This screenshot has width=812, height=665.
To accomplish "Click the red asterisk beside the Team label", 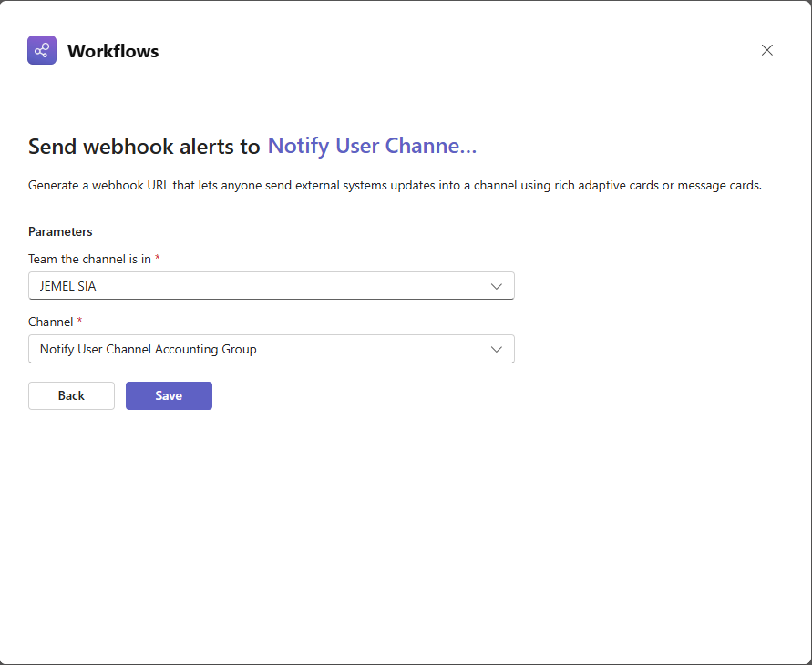I will (x=158, y=259).
